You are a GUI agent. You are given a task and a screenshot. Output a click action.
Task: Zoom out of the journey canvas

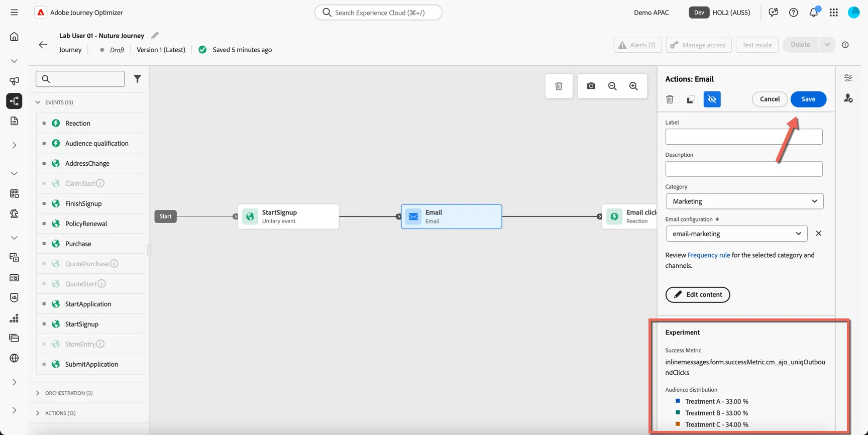[x=612, y=86]
